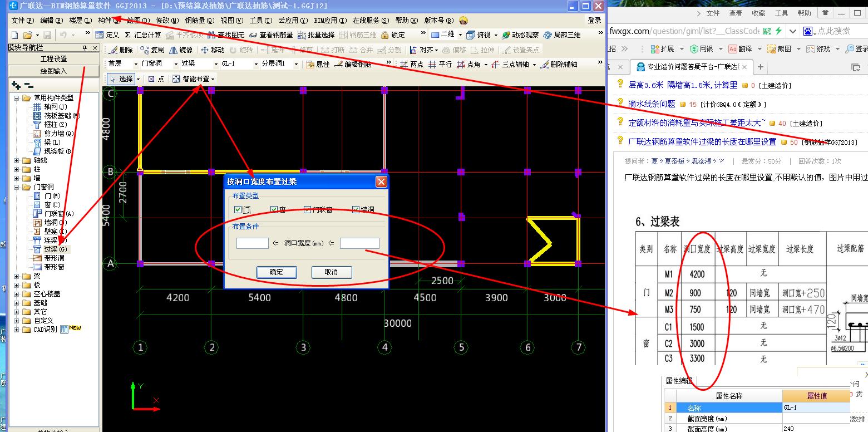Open the 在线服务(S) menu
This screenshot has height=432, width=868.
[x=371, y=21]
